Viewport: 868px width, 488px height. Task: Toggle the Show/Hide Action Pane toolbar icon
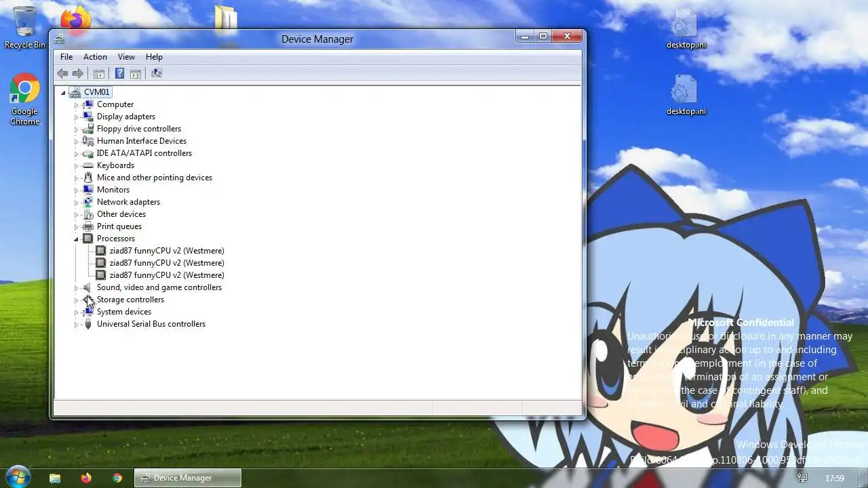point(135,73)
